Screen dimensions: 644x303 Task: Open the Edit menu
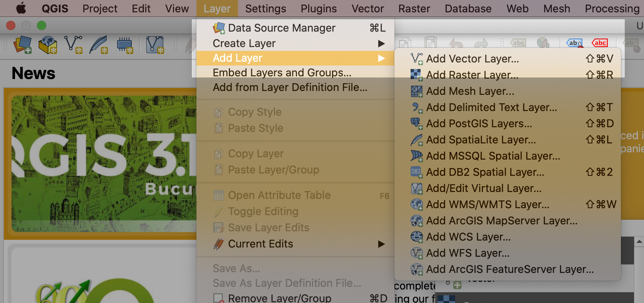[141, 8]
